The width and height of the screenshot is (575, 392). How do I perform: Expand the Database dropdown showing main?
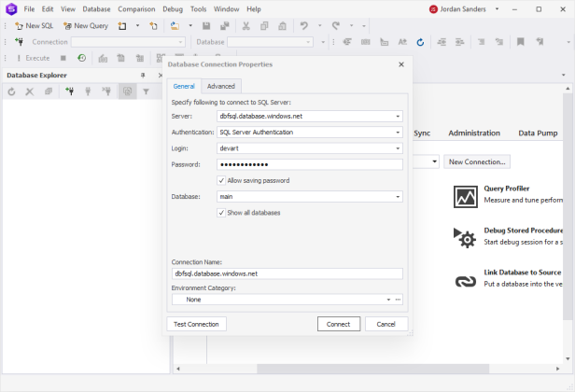tap(398, 197)
